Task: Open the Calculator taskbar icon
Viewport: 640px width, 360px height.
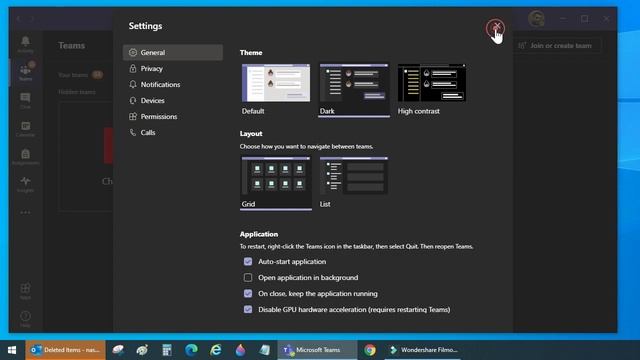Action: (x=167, y=350)
